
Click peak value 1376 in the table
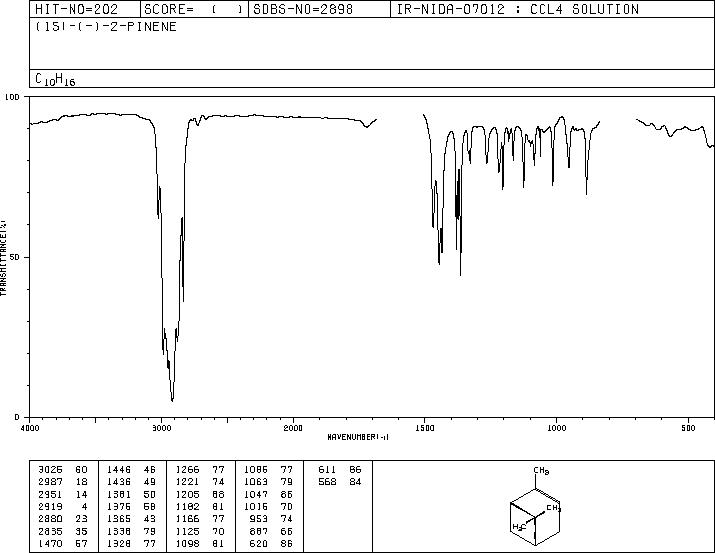119,506
